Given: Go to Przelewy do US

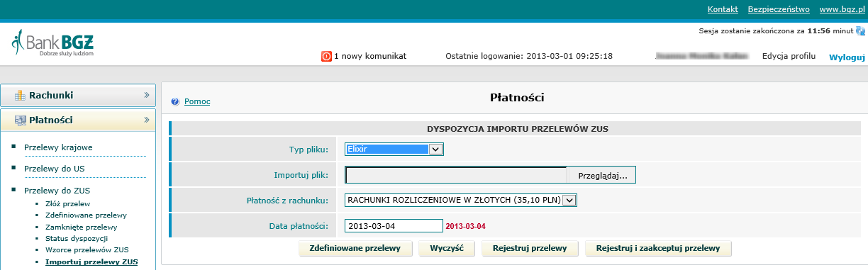Looking at the screenshot, I should (54, 169).
